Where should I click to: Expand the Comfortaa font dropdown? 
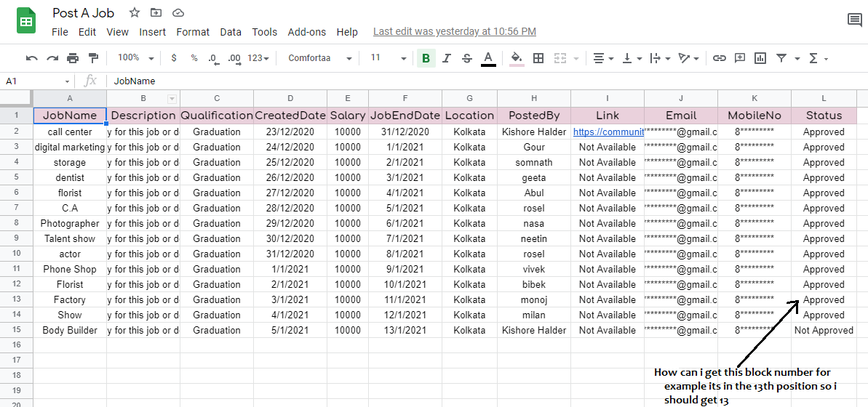coord(319,58)
